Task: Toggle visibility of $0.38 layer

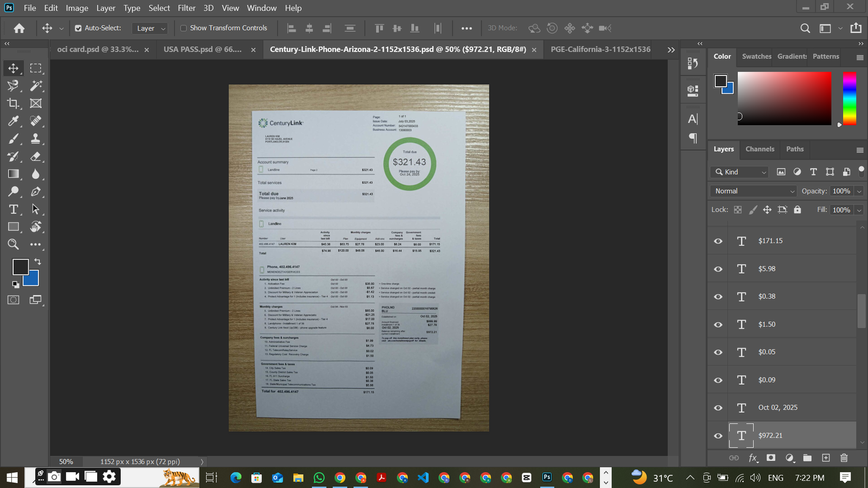Action: [718, 297]
